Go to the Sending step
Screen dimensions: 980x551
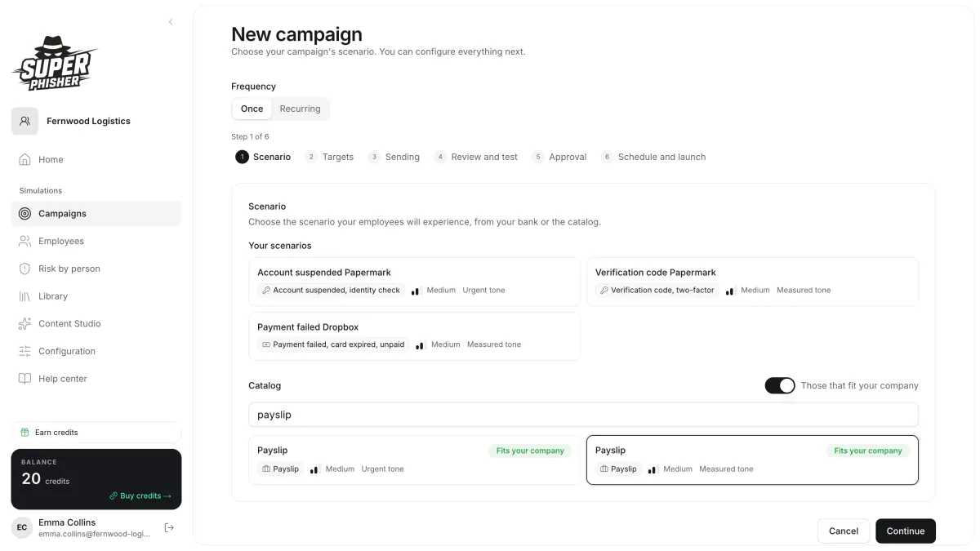coord(394,157)
